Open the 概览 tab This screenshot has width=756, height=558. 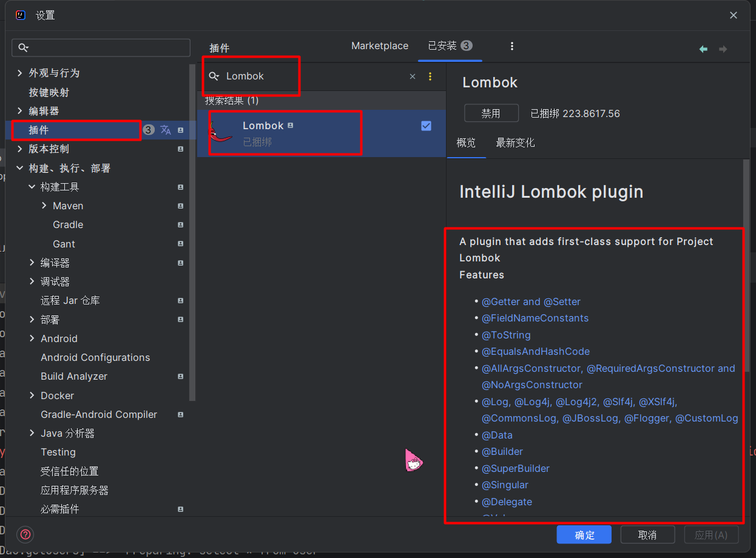pyautogui.click(x=467, y=143)
